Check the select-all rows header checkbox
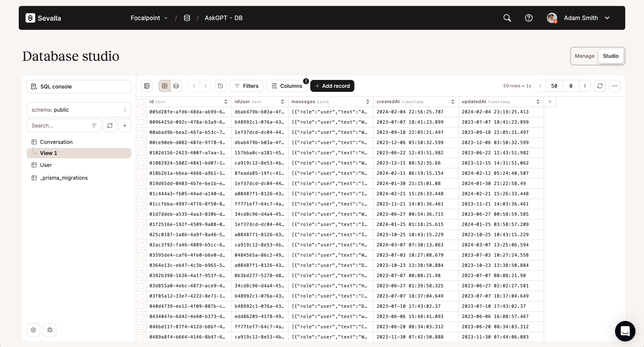This screenshot has height=347, width=644. [141, 102]
